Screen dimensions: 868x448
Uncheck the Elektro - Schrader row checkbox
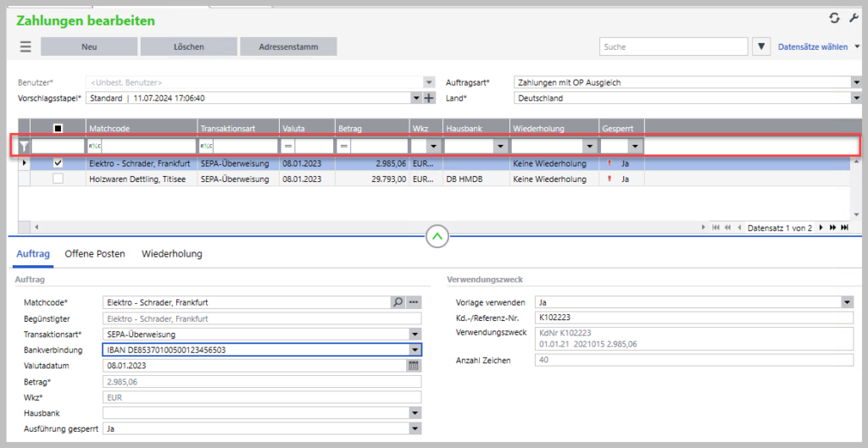[x=58, y=163]
